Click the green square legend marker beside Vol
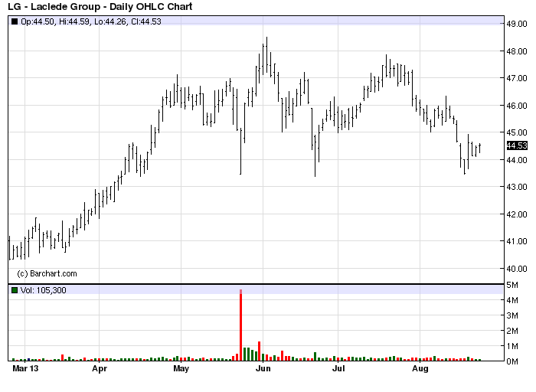This screenshot has height=392, width=536. (15, 290)
